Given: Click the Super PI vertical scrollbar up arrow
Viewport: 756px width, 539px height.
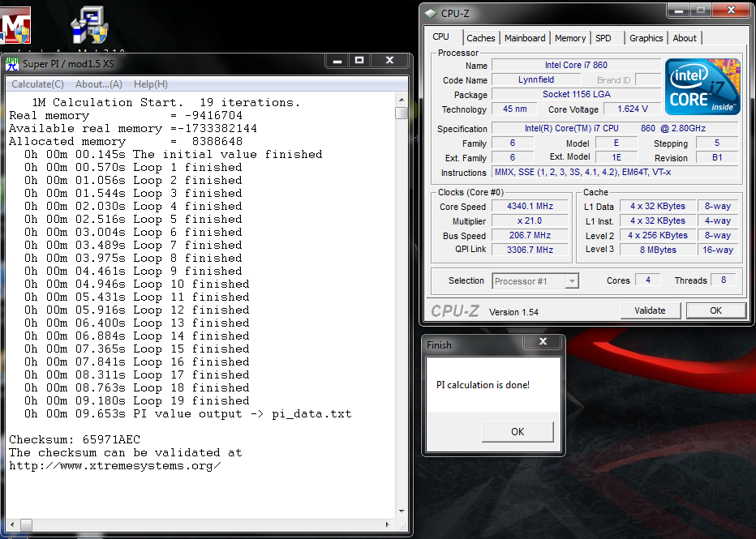Looking at the screenshot, I should (402, 100).
